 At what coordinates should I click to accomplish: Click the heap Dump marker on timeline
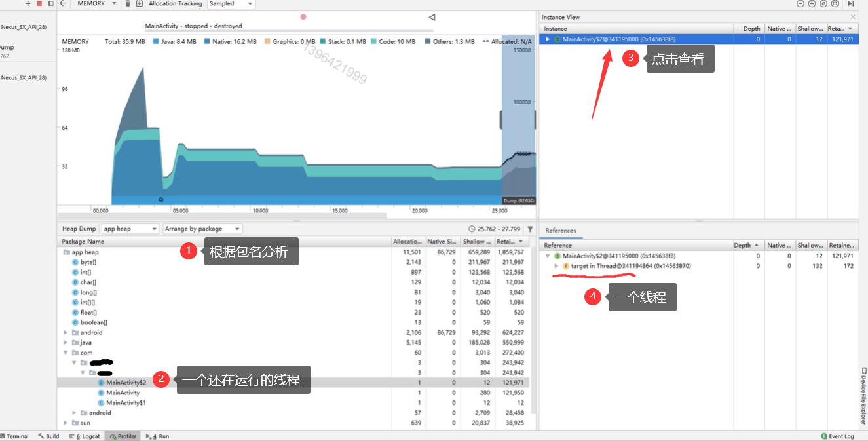tap(519, 201)
